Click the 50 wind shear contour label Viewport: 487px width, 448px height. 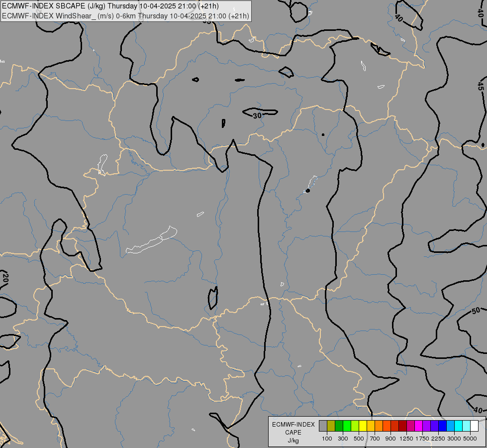(x=476, y=311)
